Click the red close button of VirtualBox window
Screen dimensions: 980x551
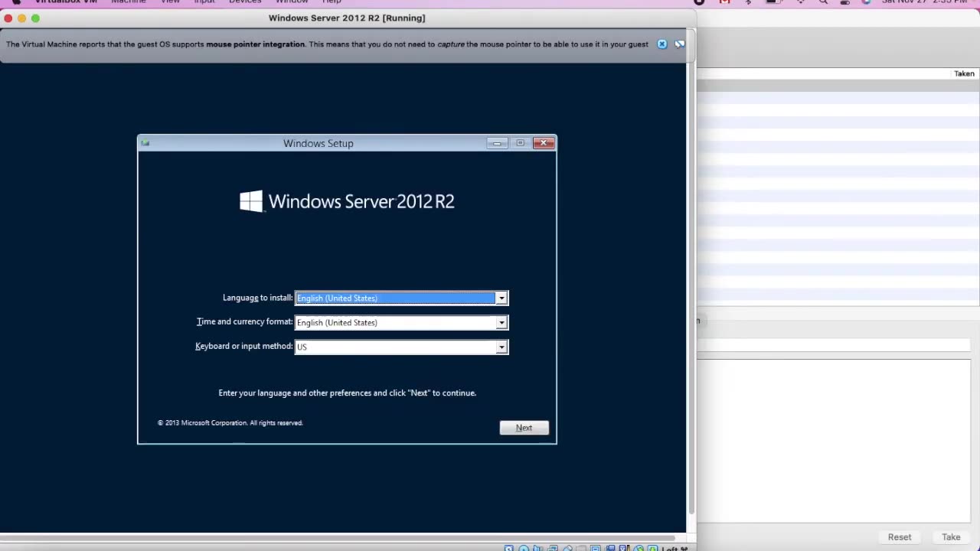[8, 18]
